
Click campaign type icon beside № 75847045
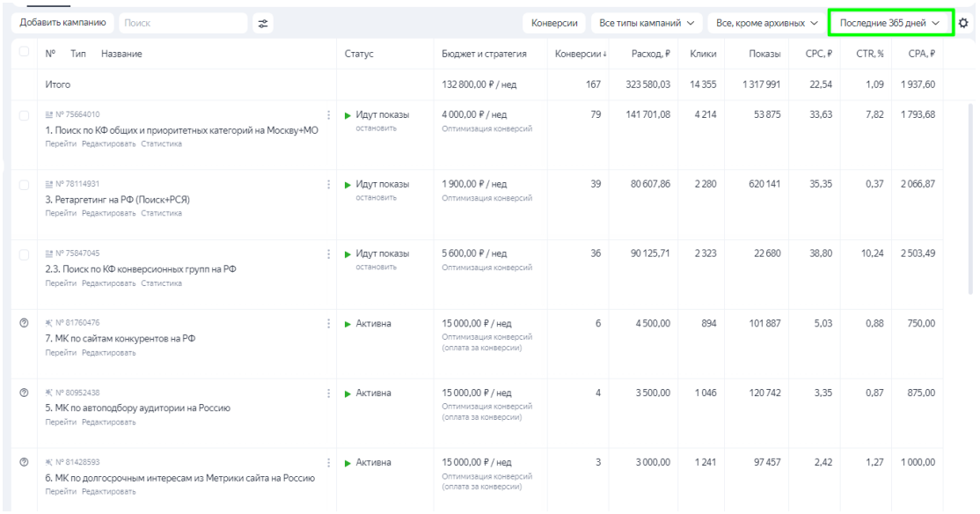pyautogui.click(x=48, y=253)
